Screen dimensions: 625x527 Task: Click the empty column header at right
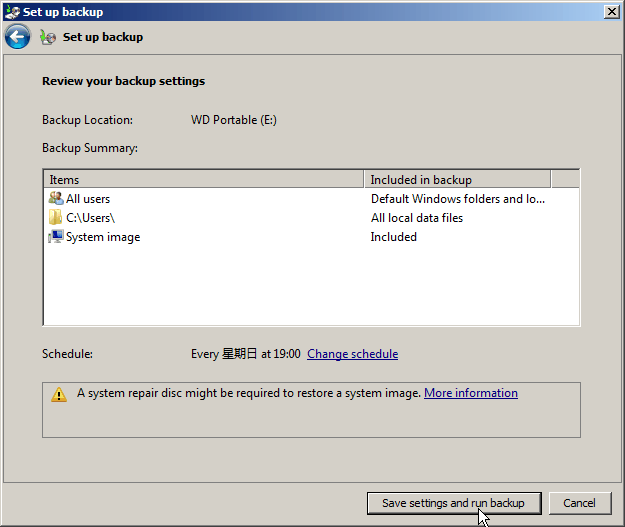click(565, 180)
